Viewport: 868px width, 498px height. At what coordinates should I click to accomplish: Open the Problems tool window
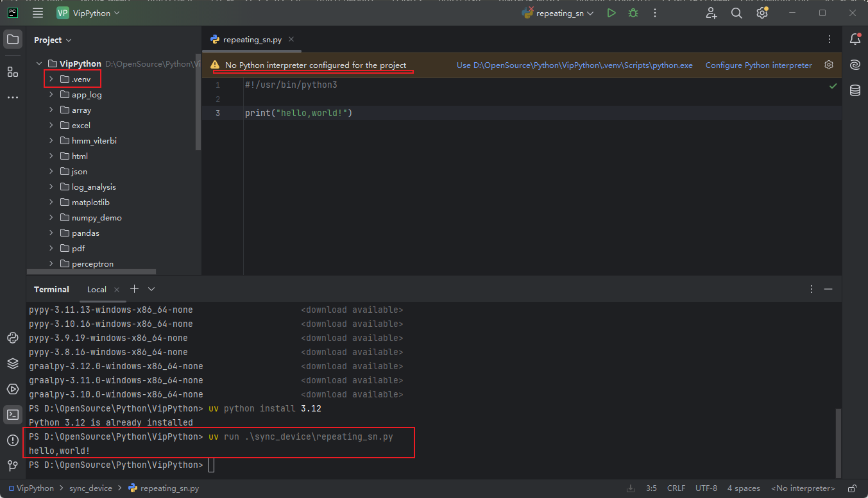[x=13, y=440]
